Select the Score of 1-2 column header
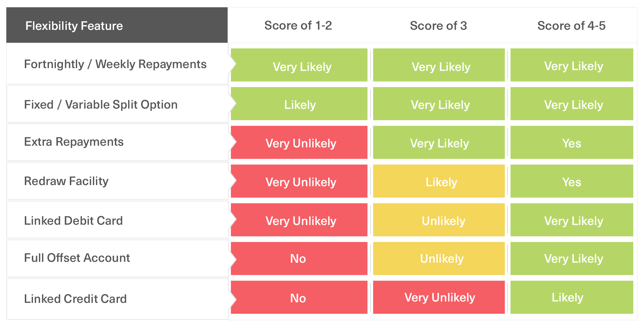 tap(298, 25)
